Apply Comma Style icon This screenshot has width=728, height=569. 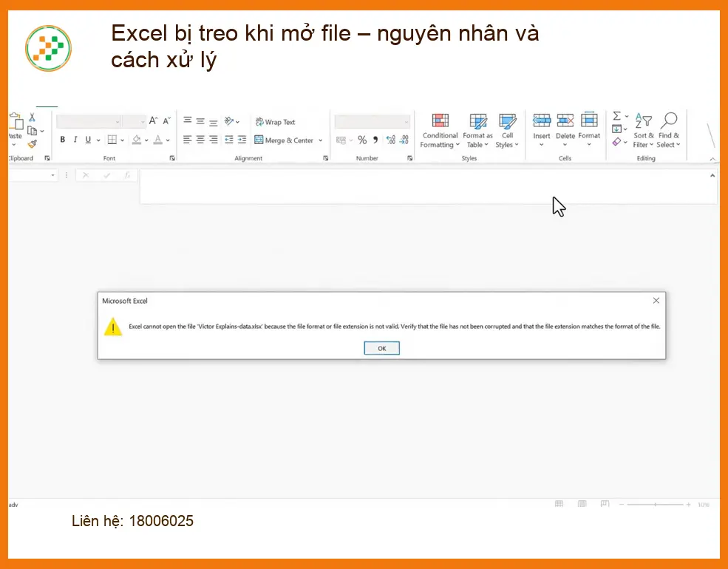click(375, 140)
